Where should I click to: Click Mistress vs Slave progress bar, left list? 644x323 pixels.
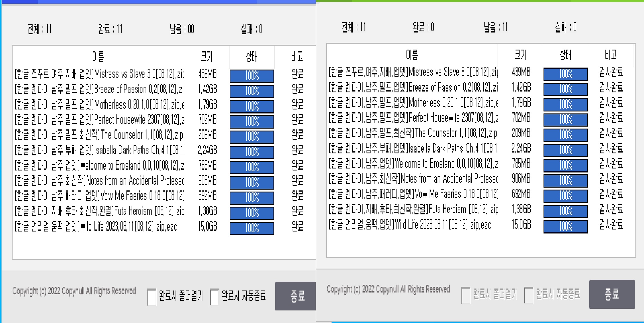pyautogui.click(x=252, y=76)
